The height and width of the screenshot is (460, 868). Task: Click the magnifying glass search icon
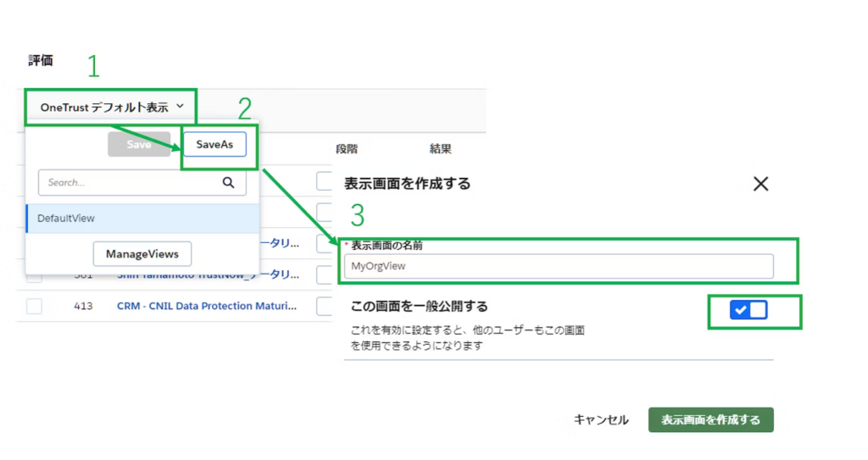point(228,182)
